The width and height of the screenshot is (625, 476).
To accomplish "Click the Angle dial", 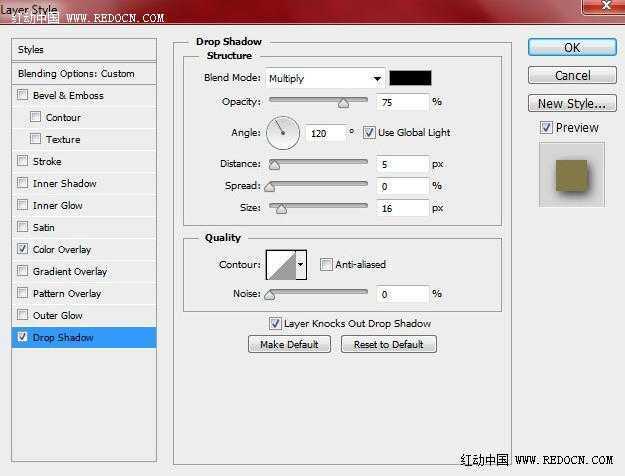I will 283,133.
